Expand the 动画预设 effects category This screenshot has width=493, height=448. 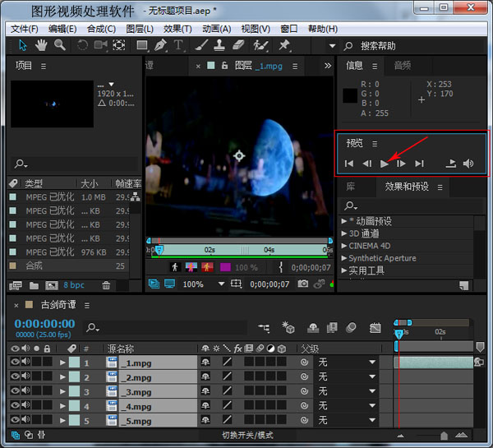344,221
